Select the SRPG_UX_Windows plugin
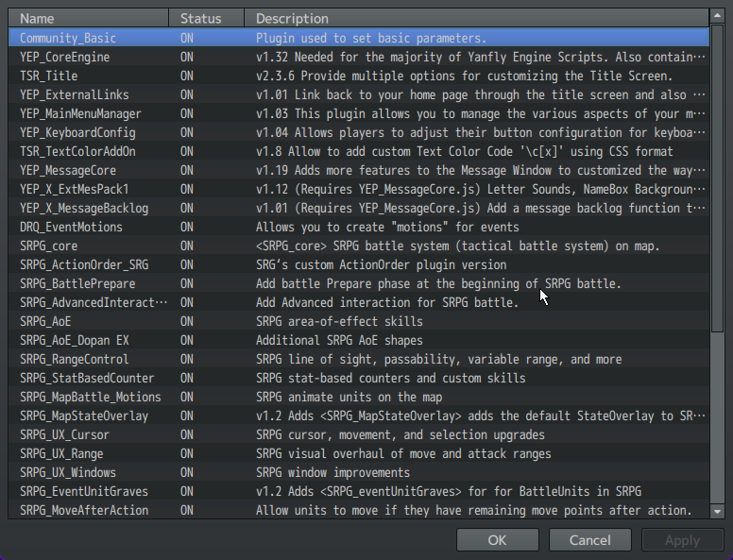The width and height of the screenshot is (733, 560). tap(359, 472)
